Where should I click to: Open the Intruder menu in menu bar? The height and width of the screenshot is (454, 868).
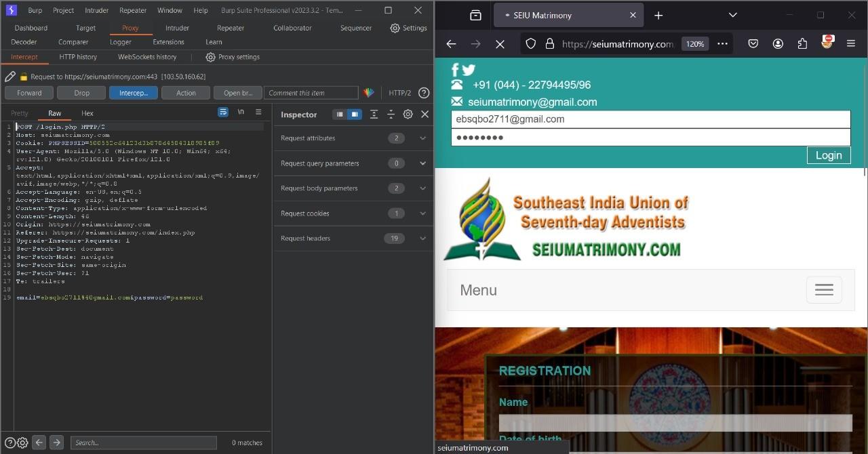pos(96,10)
